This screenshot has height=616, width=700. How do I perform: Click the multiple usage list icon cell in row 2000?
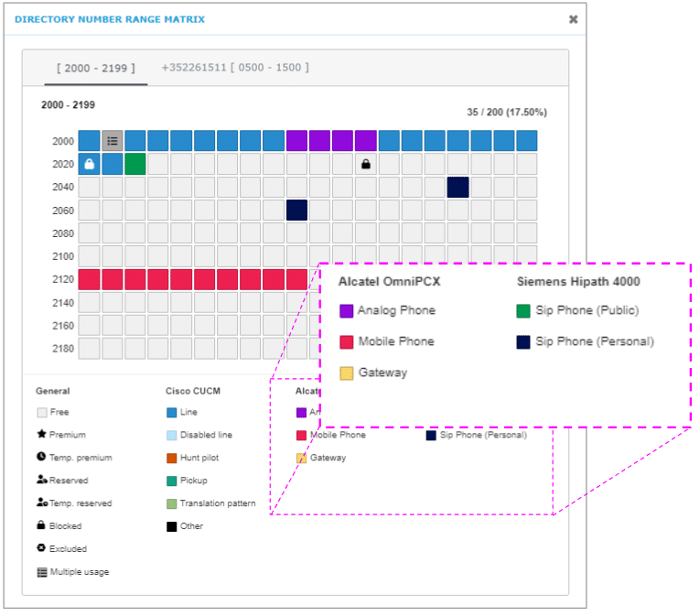pyautogui.click(x=113, y=141)
